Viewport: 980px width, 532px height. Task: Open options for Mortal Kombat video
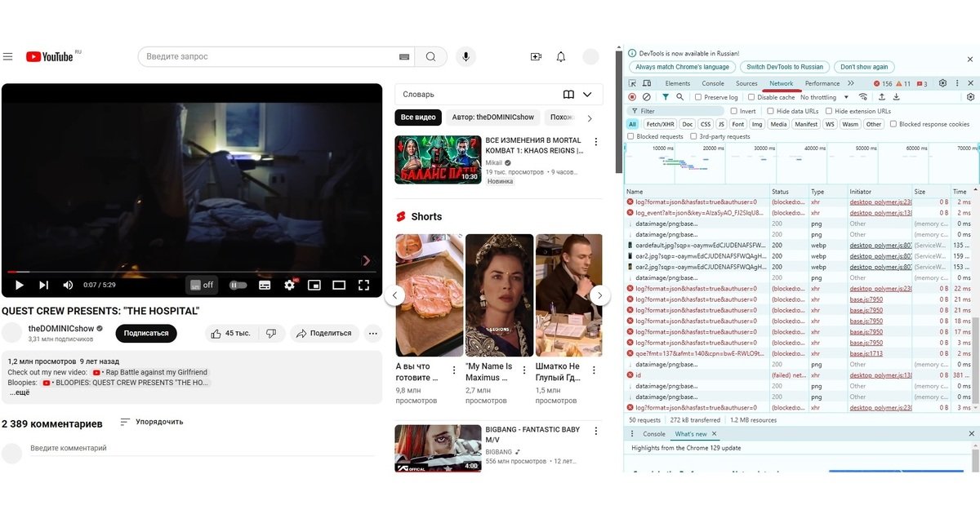coord(596,142)
